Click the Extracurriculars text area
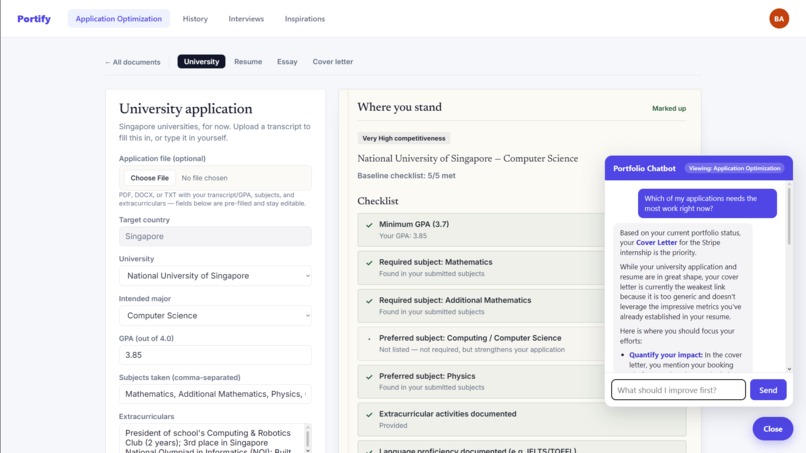This screenshot has height=453, width=806. [x=211, y=438]
